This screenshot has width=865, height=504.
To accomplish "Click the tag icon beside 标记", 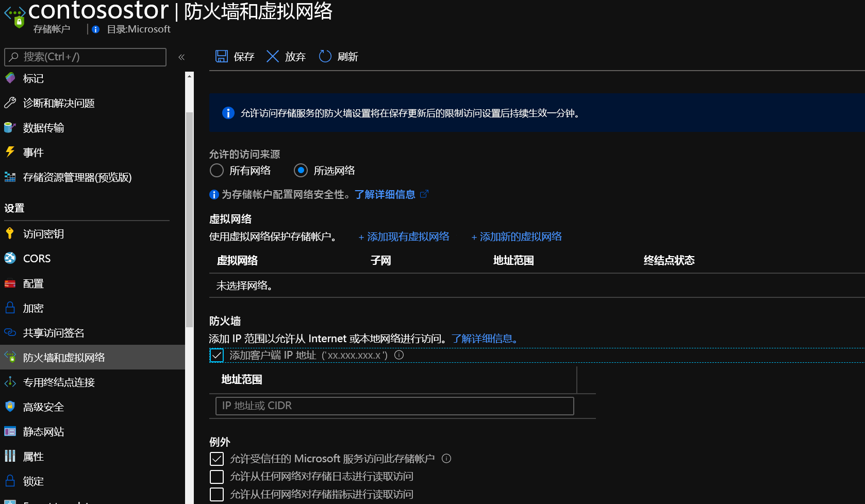I will coord(10,78).
